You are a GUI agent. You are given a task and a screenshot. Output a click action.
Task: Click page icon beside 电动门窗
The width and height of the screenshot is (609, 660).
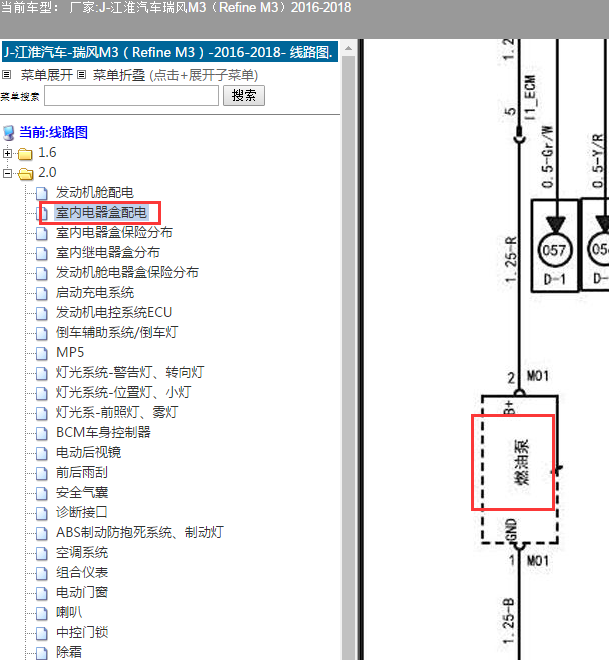coord(42,593)
